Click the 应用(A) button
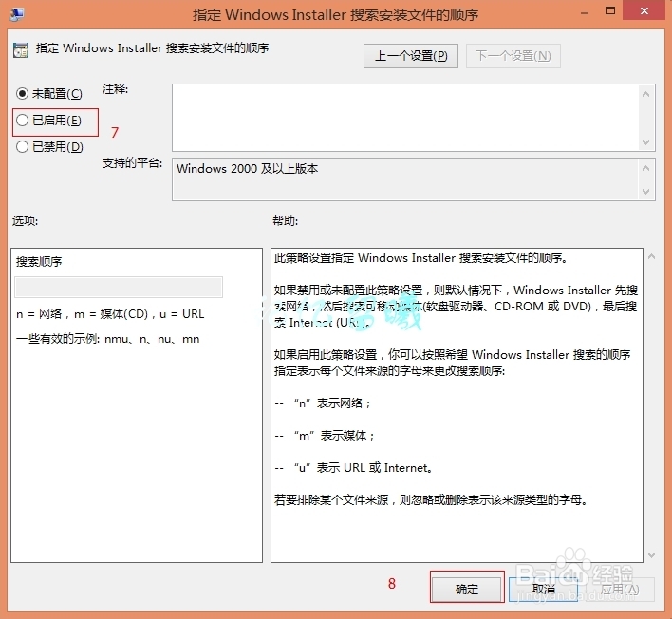This screenshot has width=672, height=619. tap(620, 589)
